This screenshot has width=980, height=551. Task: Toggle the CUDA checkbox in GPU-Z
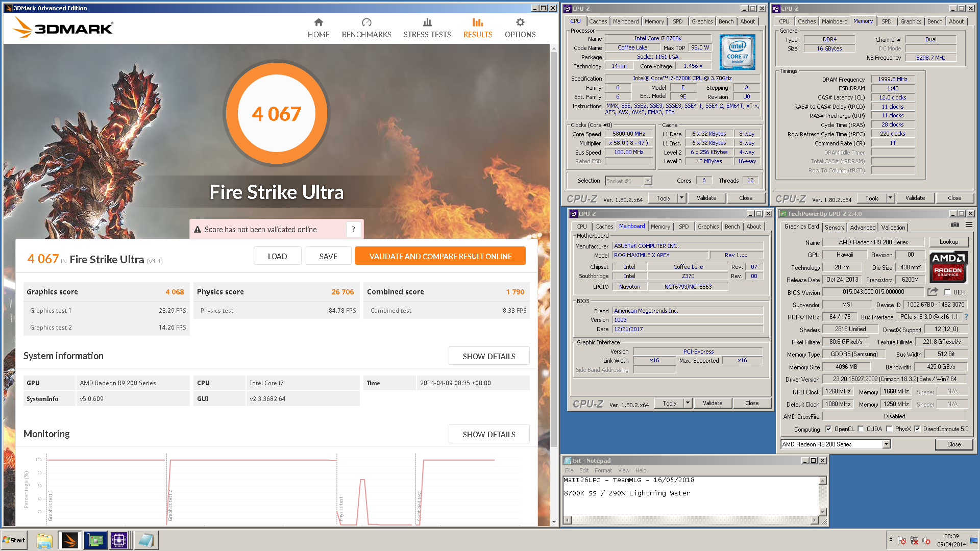[861, 429]
